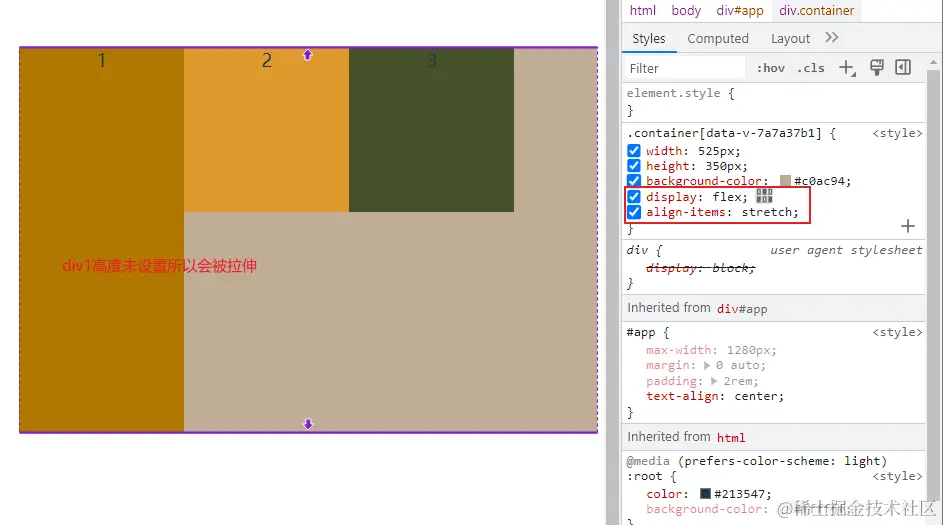
Task: Open the .cls class editor button
Action: point(810,68)
